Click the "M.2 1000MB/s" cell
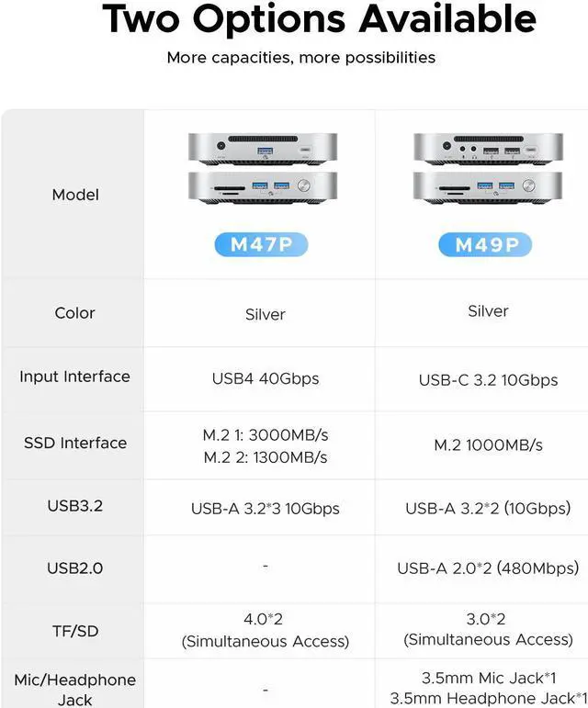Viewport: 588px width, 708px height. pyautogui.click(x=488, y=445)
